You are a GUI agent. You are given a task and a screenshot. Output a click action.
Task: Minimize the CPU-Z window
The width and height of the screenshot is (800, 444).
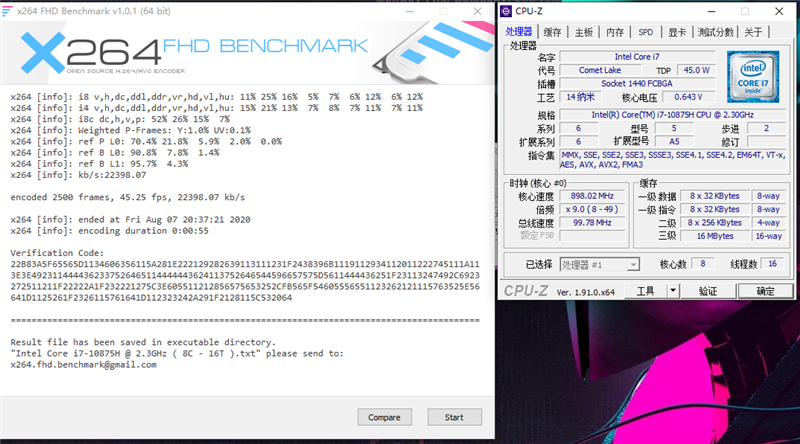pos(712,11)
